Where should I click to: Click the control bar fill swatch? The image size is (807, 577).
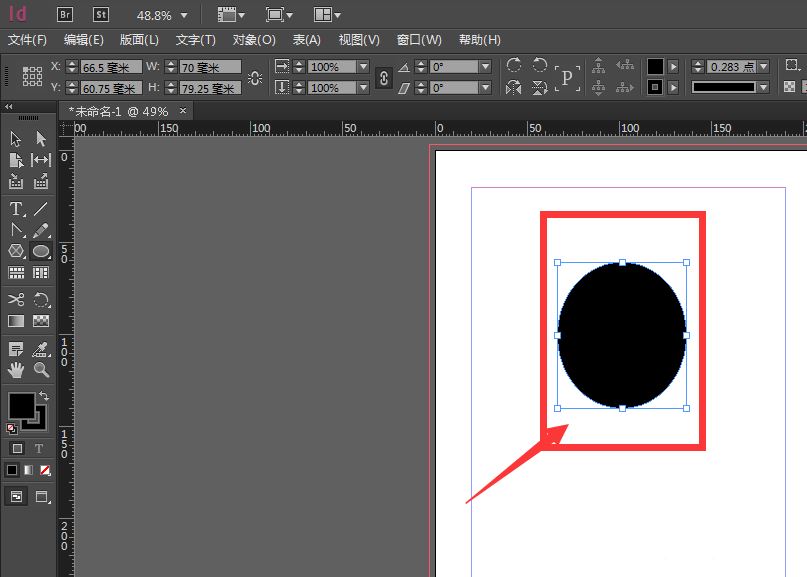pyautogui.click(x=655, y=66)
